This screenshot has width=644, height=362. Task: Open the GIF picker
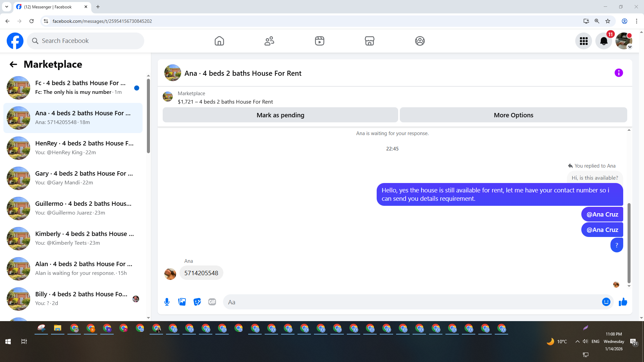pyautogui.click(x=212, y=302)
